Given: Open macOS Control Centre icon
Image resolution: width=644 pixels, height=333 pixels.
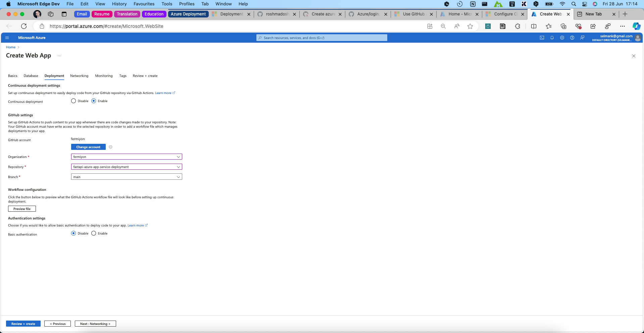Looking at the screenshot, I should click(x=584, y=4).
